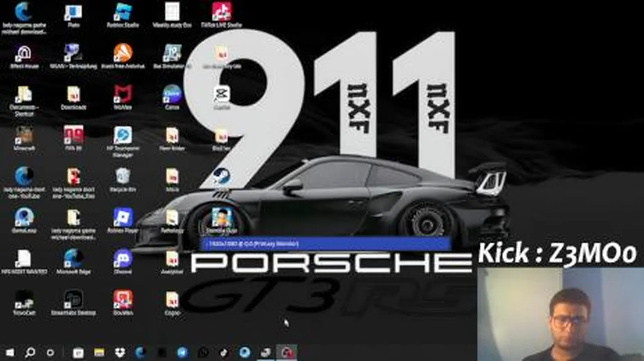Screen dimensions: 644x361
Task: Switch to the active red taskbar app
Action: (x=287, y=352)
